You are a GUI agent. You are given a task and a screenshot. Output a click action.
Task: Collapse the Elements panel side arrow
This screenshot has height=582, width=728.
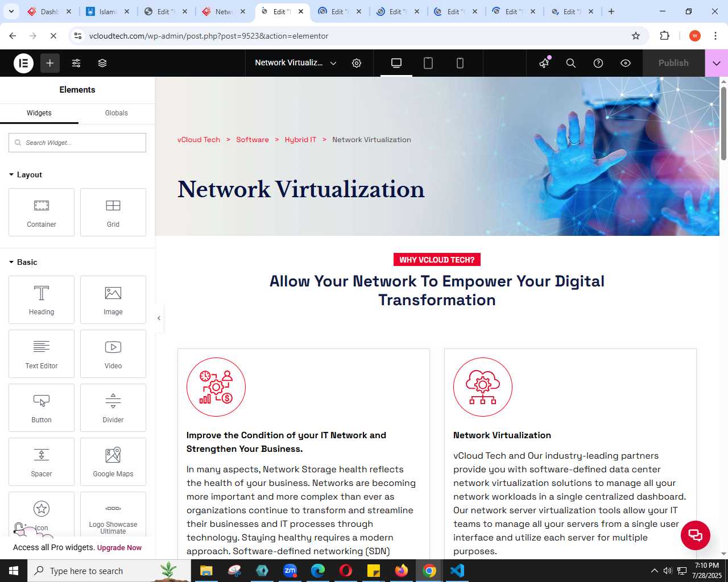coord(159,318)
